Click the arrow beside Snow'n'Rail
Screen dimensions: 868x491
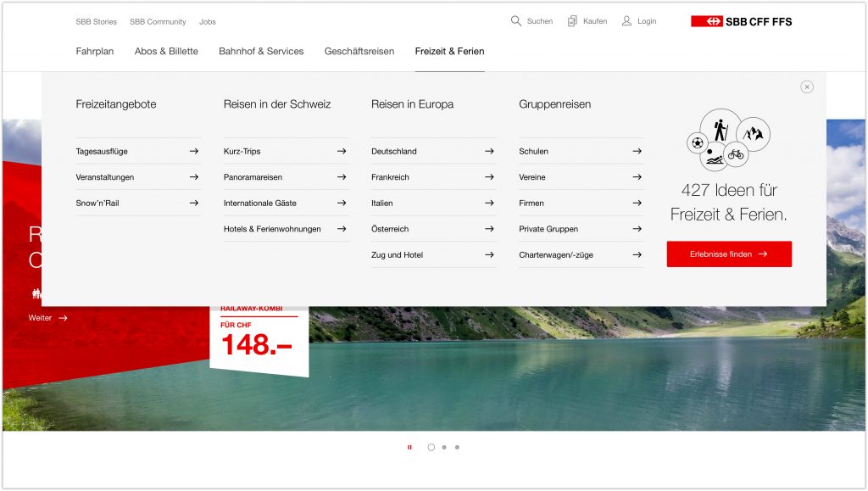(194, 203)
